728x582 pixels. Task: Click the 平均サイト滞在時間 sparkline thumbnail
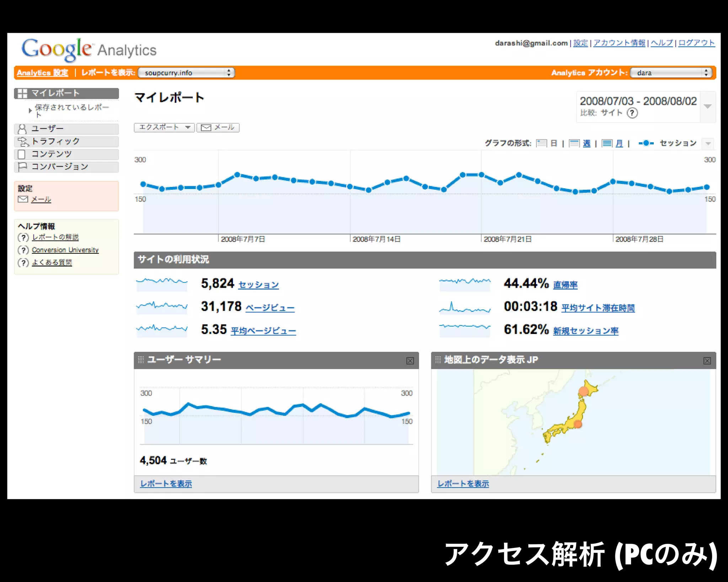coord(465,307)
